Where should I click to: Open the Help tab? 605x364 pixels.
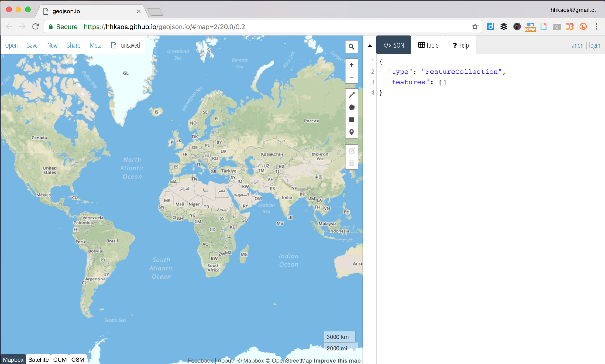click(460, 45)
